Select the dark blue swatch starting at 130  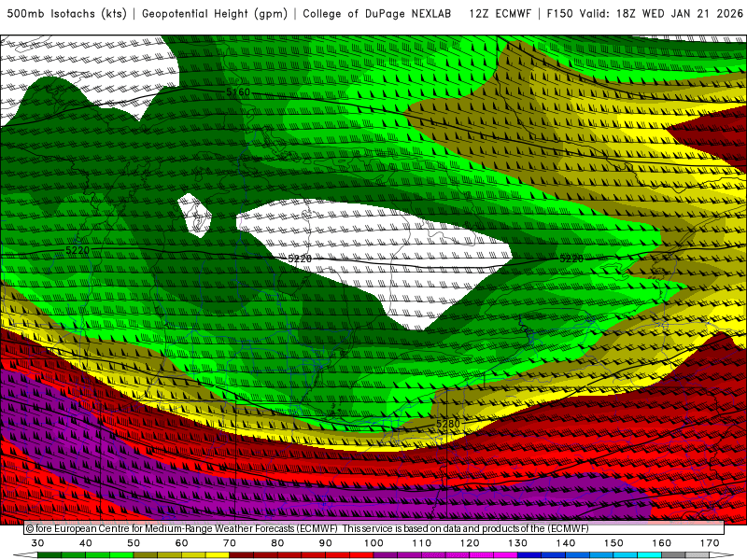pos(529,555)
